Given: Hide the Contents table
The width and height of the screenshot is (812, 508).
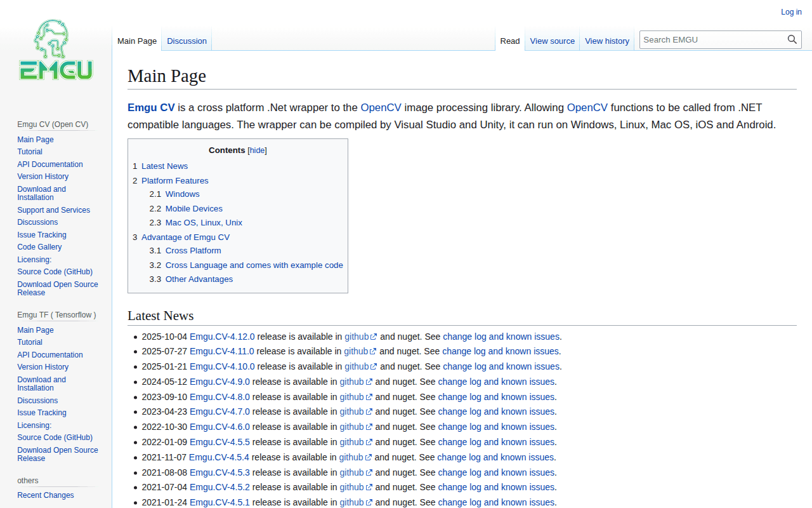Looking at the screenshot, I should point(257,150).
